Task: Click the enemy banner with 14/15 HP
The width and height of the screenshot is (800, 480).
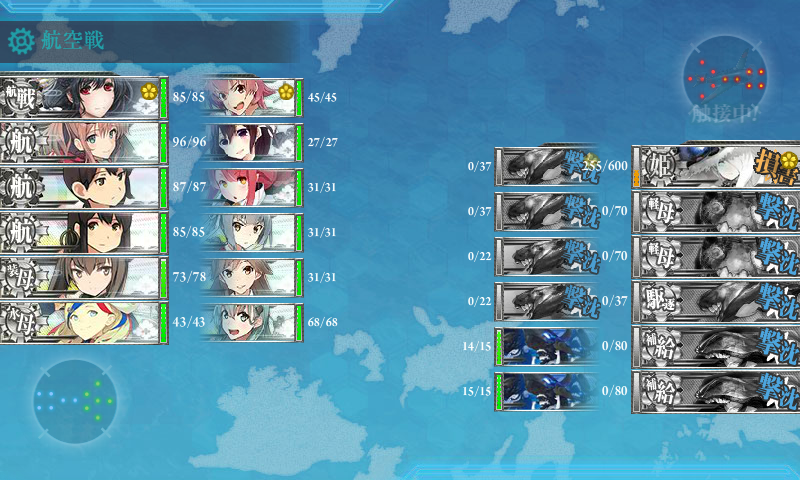Action: pyautogui.click(x=546, y=347)
